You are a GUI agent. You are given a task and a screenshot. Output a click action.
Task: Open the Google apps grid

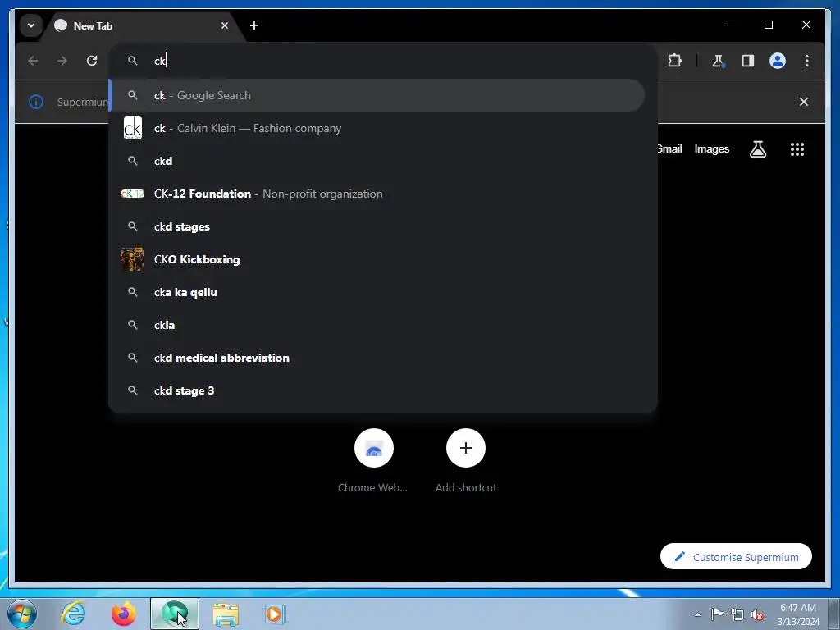coord(797,149)
